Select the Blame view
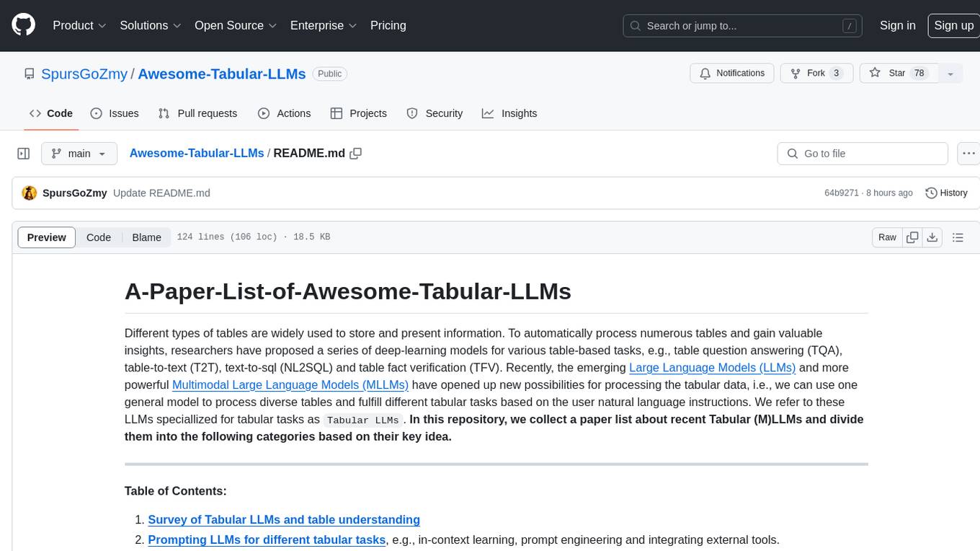 [146, 237]
